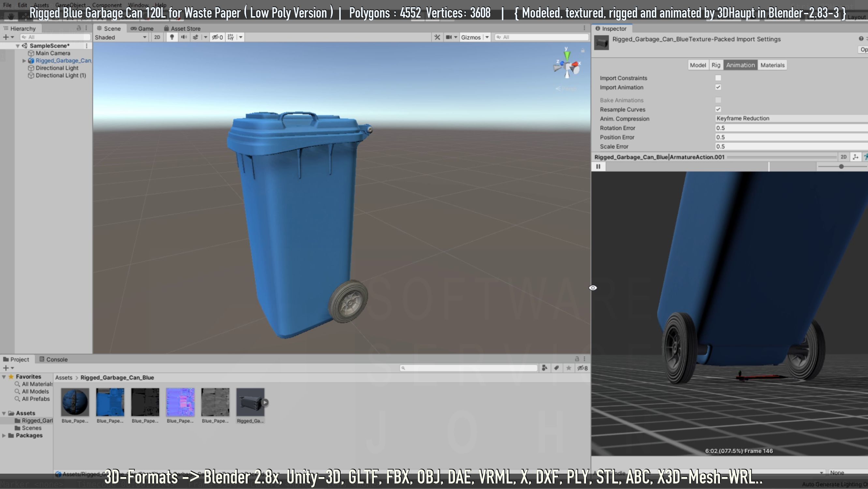
Task: Select the purple normal map texture thumbnail
Action: coord(180,402)
